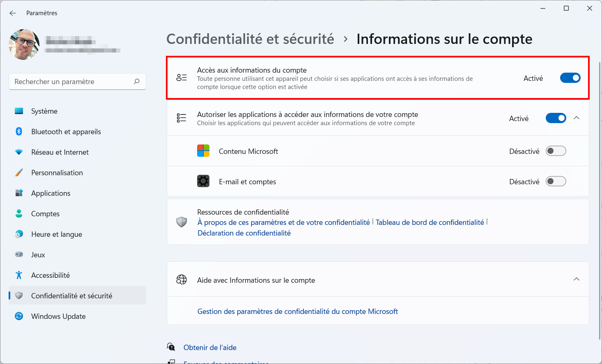Turn off Accès aux informations du compte toggle
Screen dimensions: 602x364
570,78
